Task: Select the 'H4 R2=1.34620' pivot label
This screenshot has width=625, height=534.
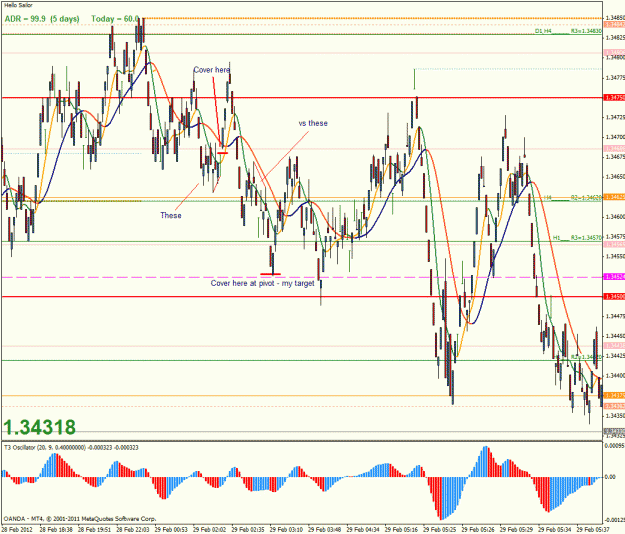Action: point(572,197)
